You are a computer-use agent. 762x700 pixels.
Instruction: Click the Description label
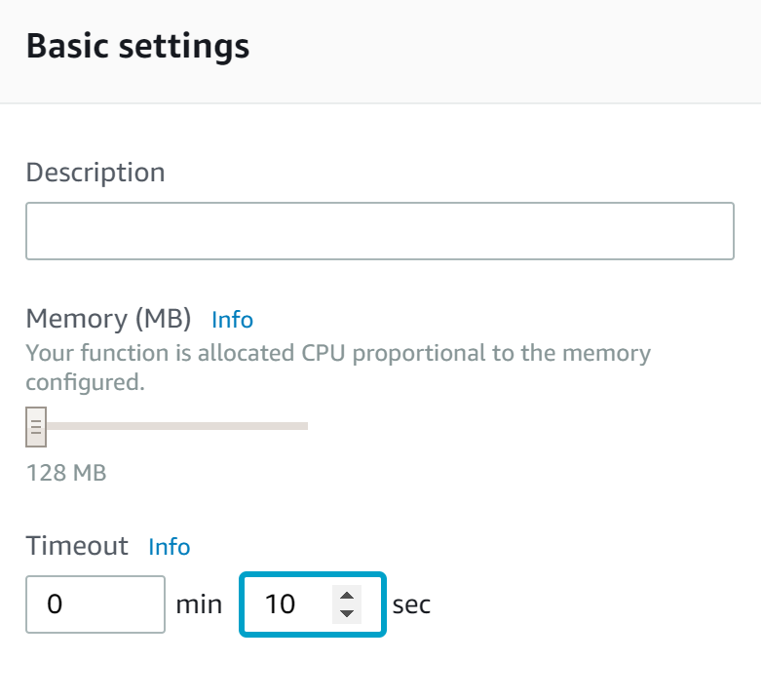point(95,173)
